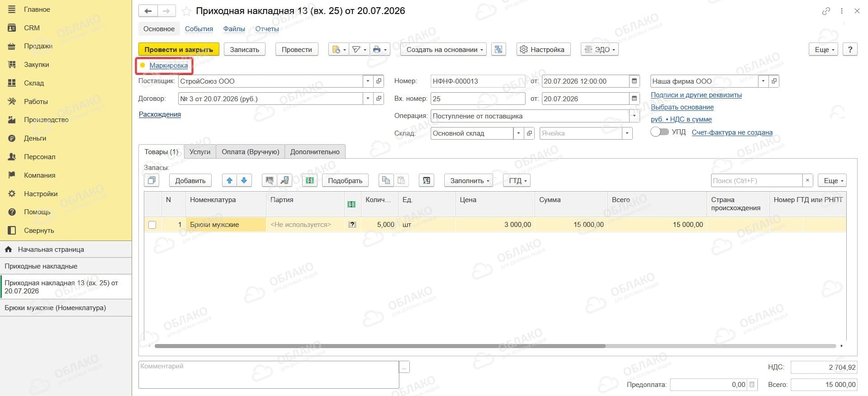The height and width of the screenshot is (396, 868).
Task: Click question-mark icon in Брюки мужские row
Action: pyautogui.click(x=352, y=225)
